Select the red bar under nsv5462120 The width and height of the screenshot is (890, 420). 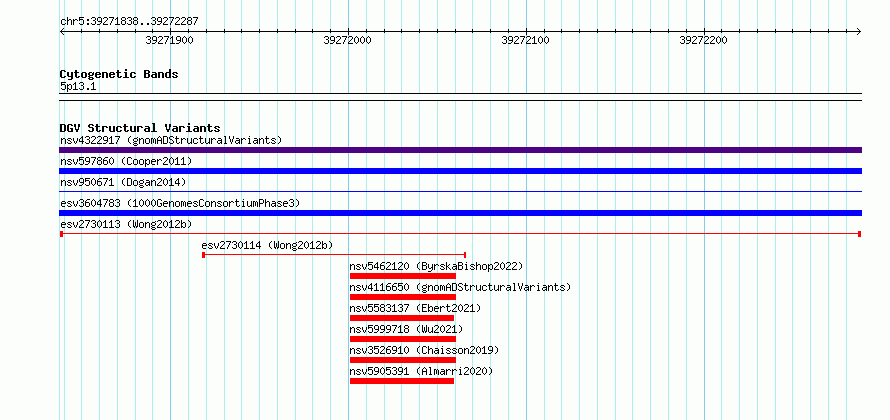point(402,276)
